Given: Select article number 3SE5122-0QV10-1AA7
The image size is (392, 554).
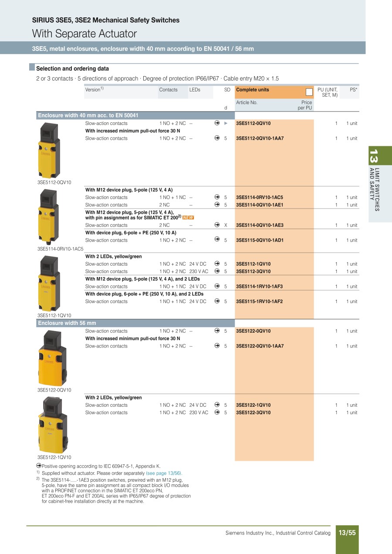Looking at the screenshot, I should 260,346.
